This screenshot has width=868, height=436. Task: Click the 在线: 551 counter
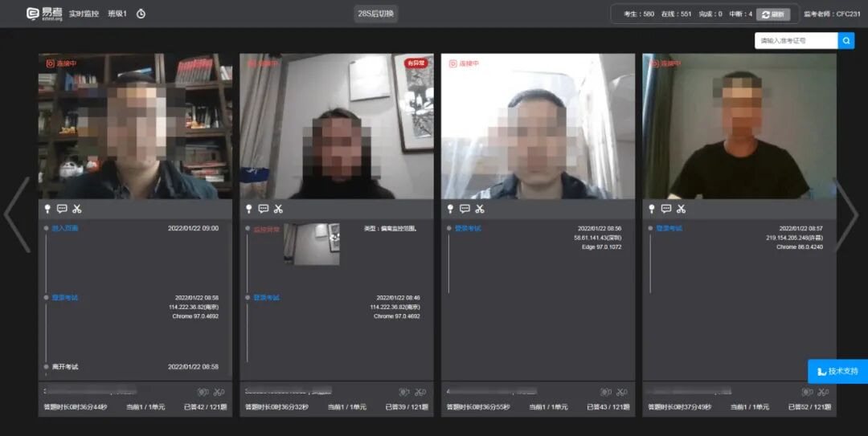pyautogui.click(x=677, y=14)
